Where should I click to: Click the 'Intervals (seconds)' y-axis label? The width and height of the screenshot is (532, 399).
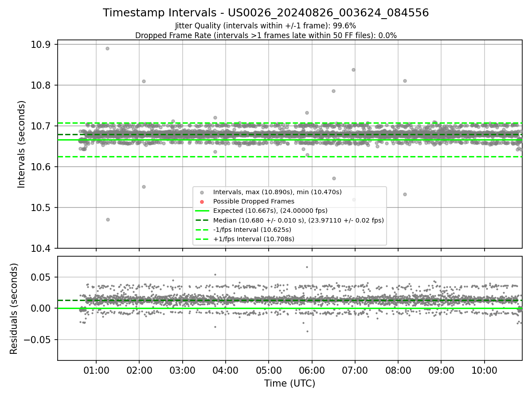click(22, 144)
